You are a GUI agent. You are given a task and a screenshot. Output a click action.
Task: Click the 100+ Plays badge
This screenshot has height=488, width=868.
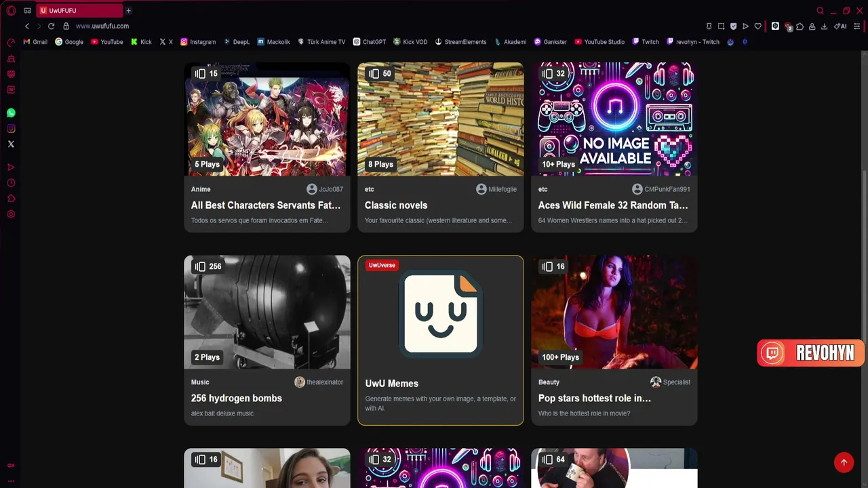tap(560, 357)
